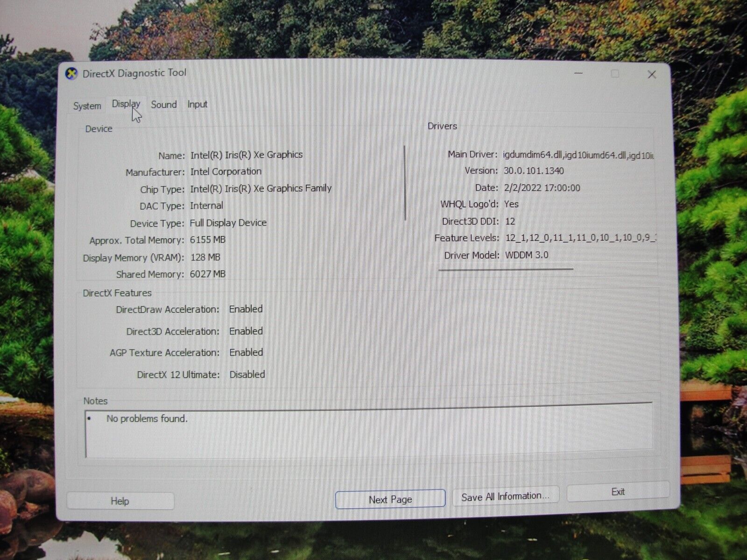This screenshot has height=560, width=747.
Task: Switch to the System tab
Action: (87, 106)
